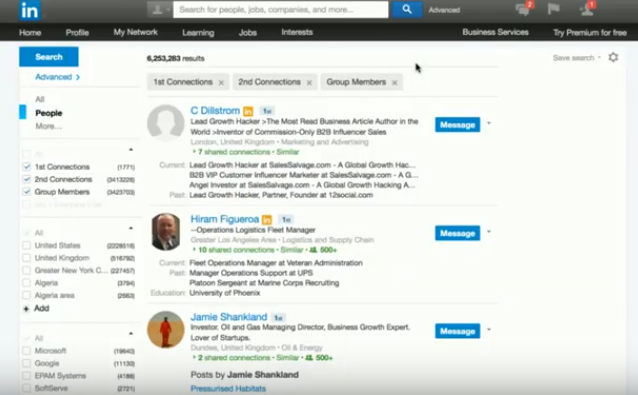The image size is (638, 395).
Task: View C Dillstrom's 7 shared connections
Action: point(234,152)
